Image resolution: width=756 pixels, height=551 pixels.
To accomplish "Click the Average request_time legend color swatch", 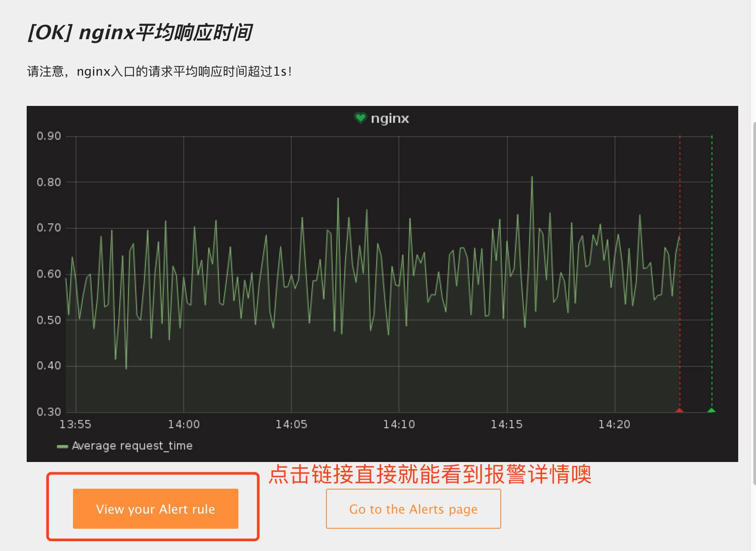I will pos(62,446).
